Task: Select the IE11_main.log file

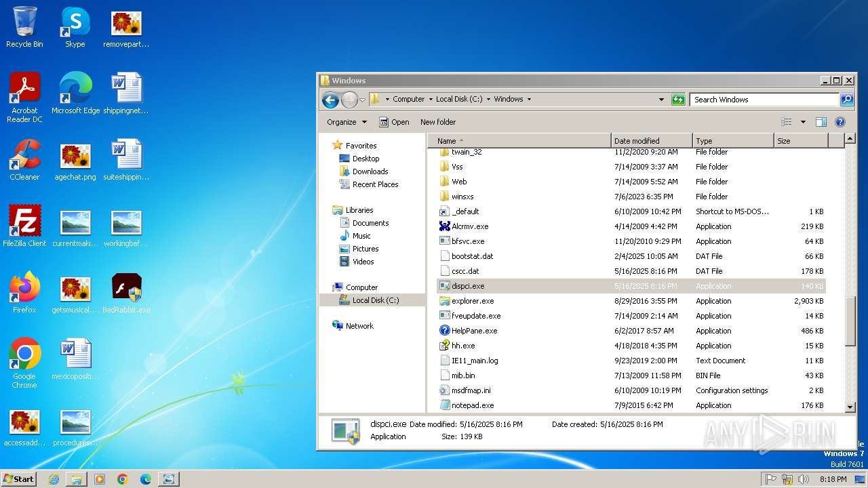Action: 631,361
